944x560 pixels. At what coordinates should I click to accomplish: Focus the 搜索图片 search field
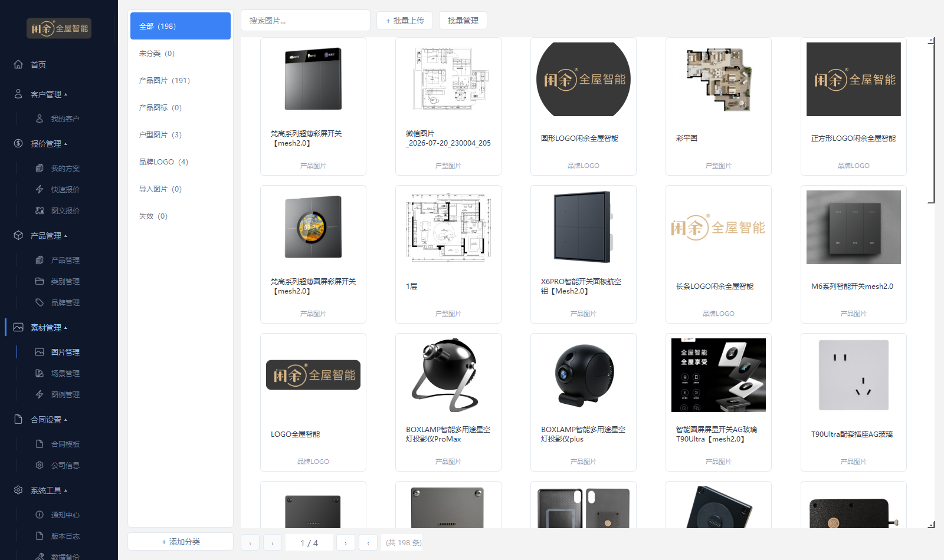pos(306,21)
